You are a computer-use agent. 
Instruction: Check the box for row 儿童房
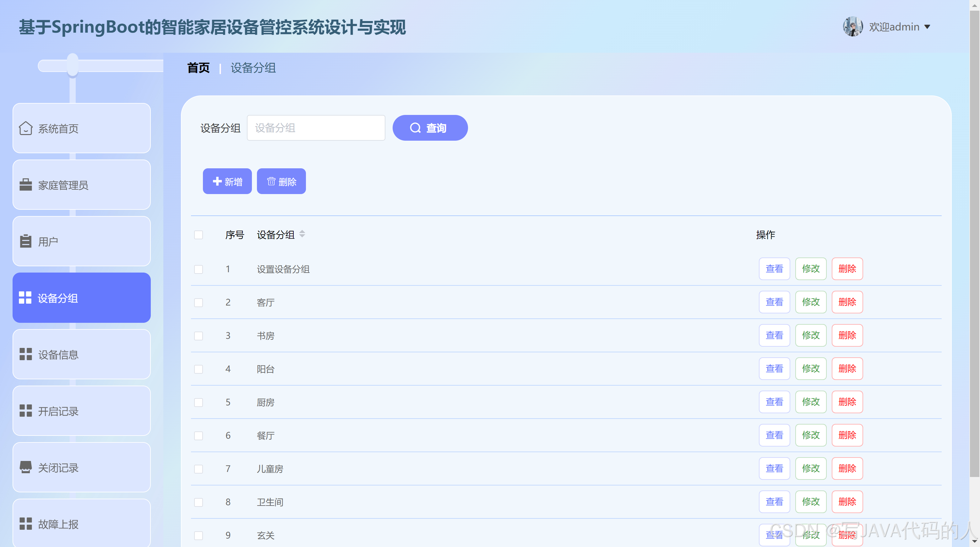[x=198, y=469]
